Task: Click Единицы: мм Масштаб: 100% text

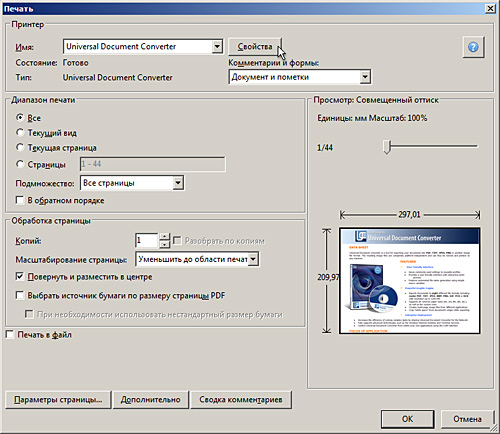Action: point(372,118)
